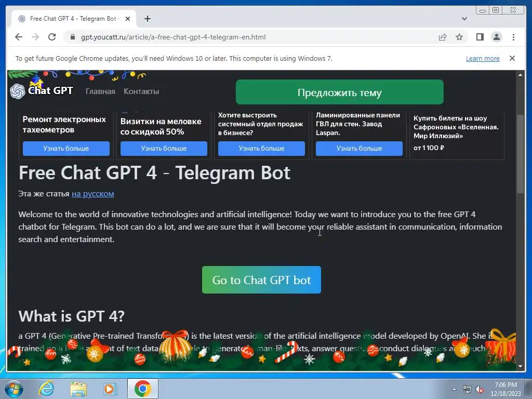Screen dimensions: 532x399
Task: Open the Сафроновых «Вселенная. Мир Иллюзий» ad
Action: coord(456,127)
